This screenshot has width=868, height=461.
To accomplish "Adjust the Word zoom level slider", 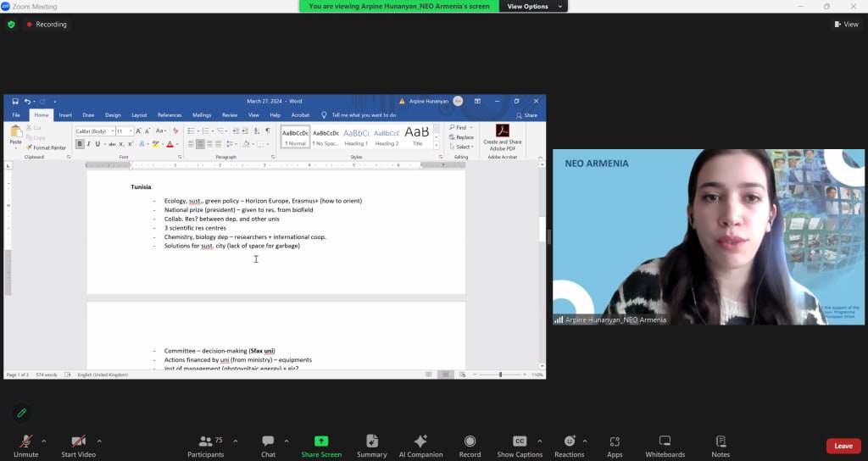I will [500, 375].
